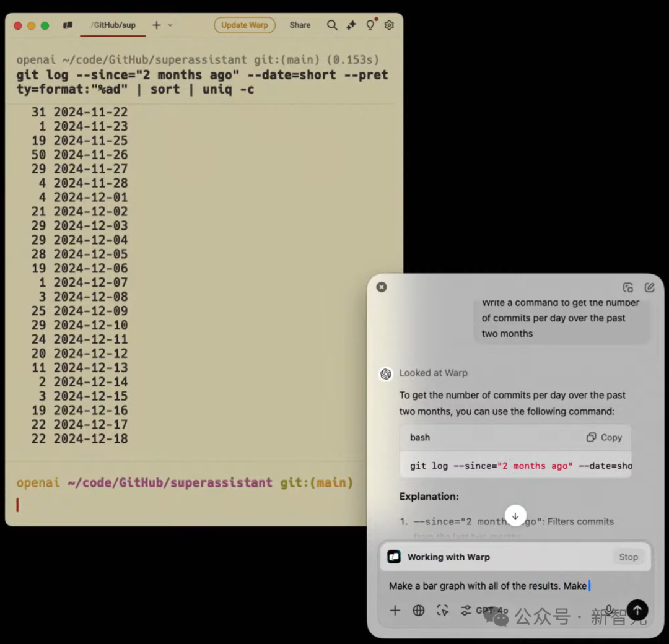This screenshot has width=669, height=644.
Task: Open the GPT-4o model selector
Action: (484, 611)
